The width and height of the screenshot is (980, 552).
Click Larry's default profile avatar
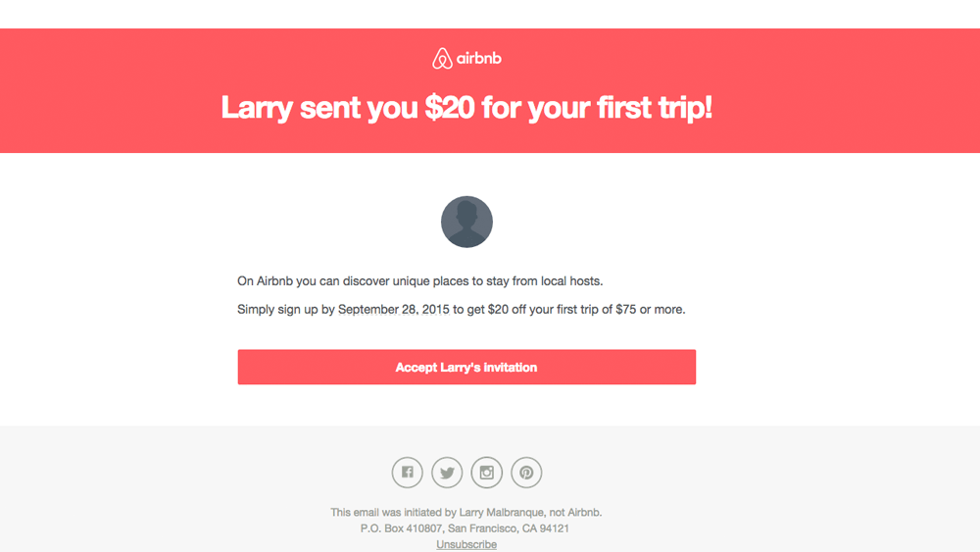click(x=466, y=222)
